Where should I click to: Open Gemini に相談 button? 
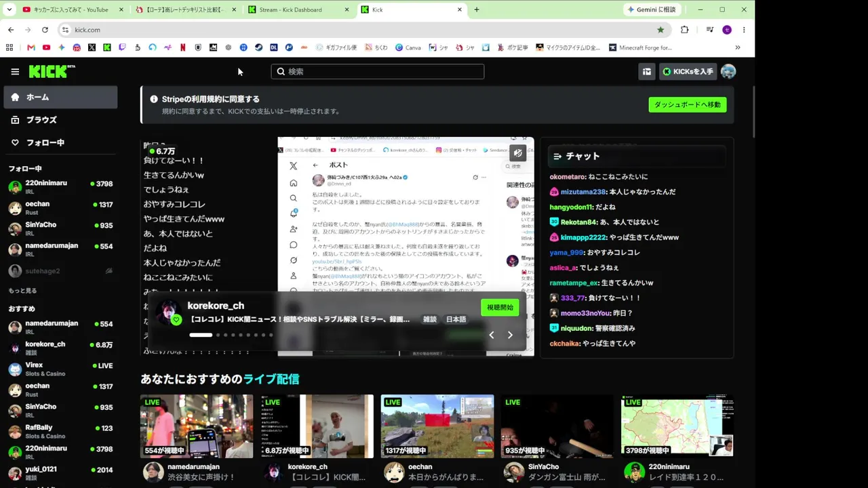coord(652,9)
